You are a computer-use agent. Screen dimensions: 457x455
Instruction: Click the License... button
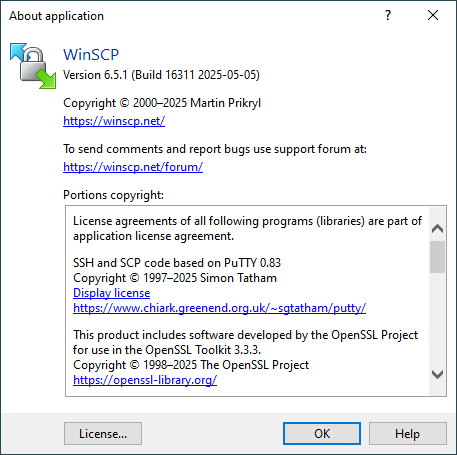pyautogui.click(x=103, y=434)
